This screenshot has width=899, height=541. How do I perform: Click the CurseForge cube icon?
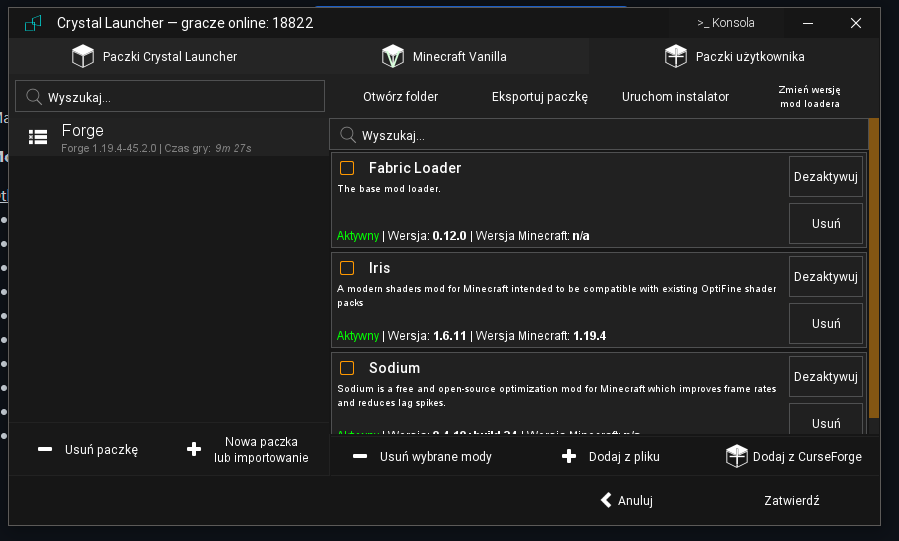click(x=736, y=457)
